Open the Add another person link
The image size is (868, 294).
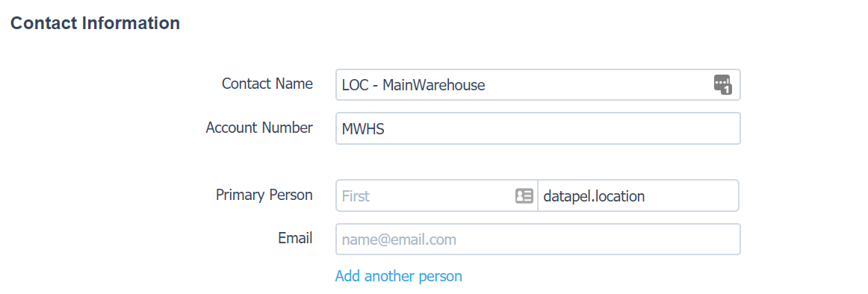click(399, 276)
